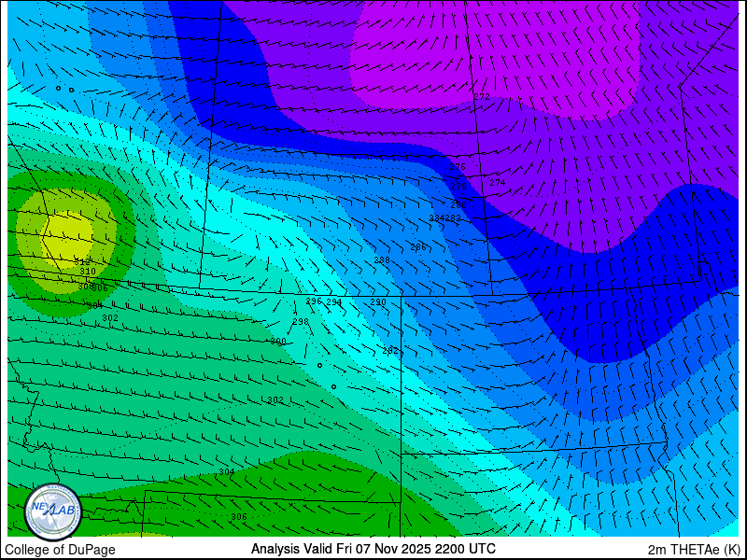Screen dimensions: 747x560
Task: Click the 298 contour label
Action: pyautogui.click(x=300, y=322)
